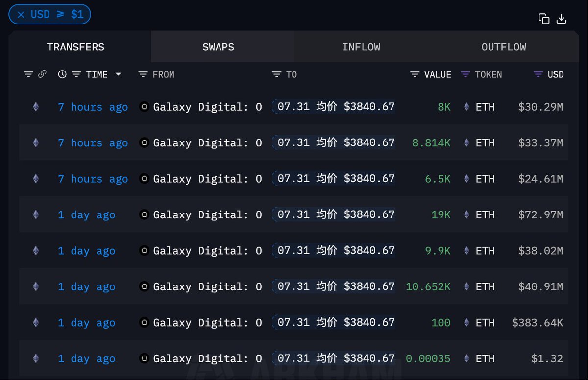The image size is (588, 380).
Task: Filter by the VALUE column
Action: (415, 74)
